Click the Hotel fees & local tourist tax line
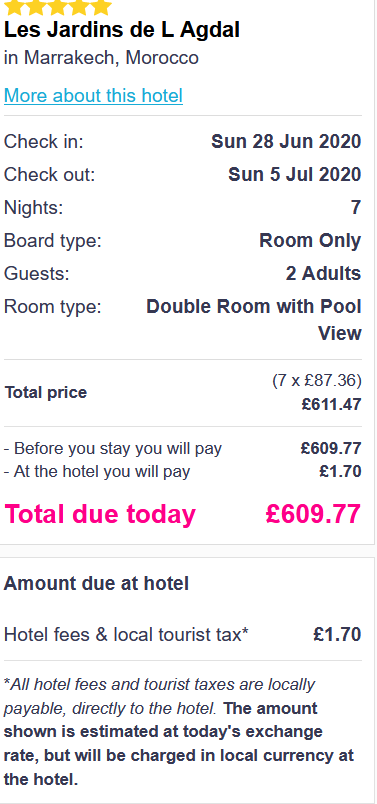This screenshot has width=377, height=804. [183, 635]
